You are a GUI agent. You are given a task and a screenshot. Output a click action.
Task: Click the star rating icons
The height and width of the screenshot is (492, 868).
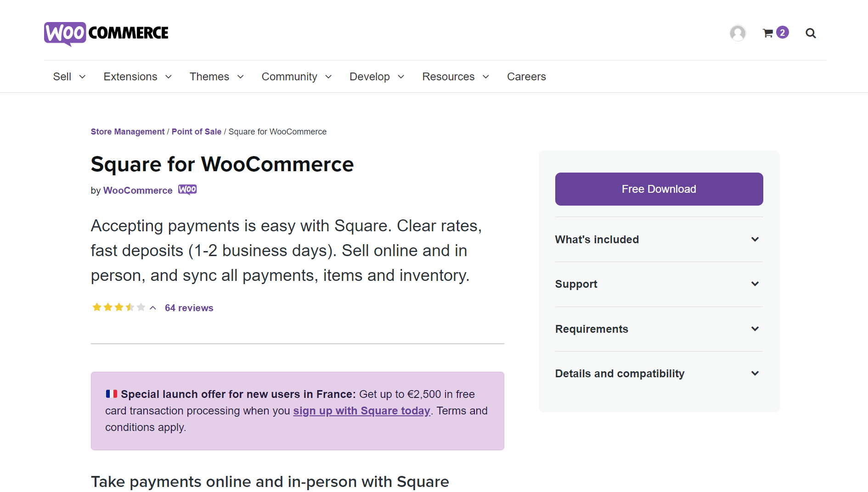point(118,307)
